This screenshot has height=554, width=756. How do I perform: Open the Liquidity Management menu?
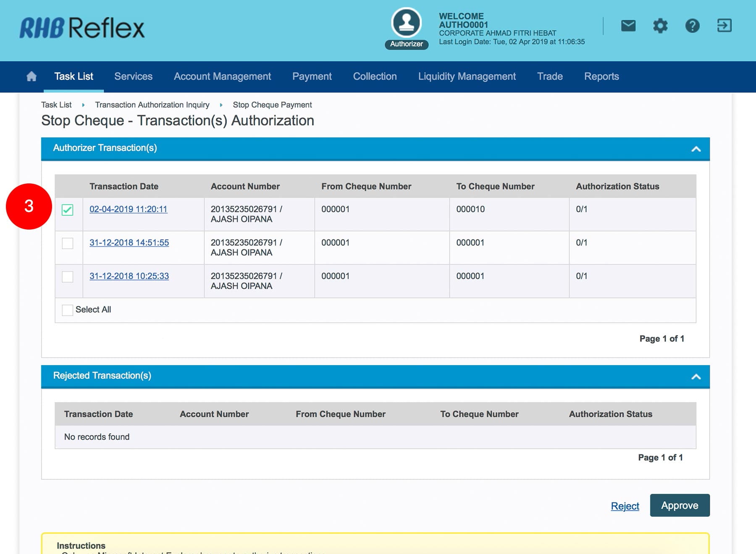pos(467,76)
